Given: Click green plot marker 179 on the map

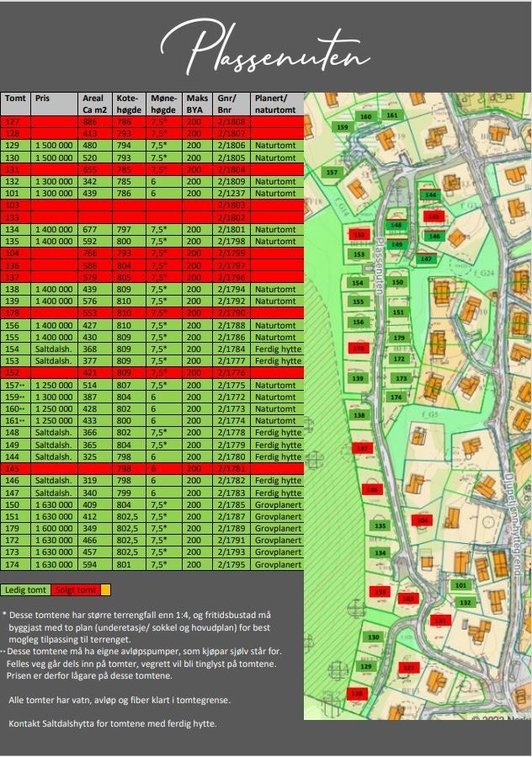Looking at the screenshot, I should pos(399,338).
